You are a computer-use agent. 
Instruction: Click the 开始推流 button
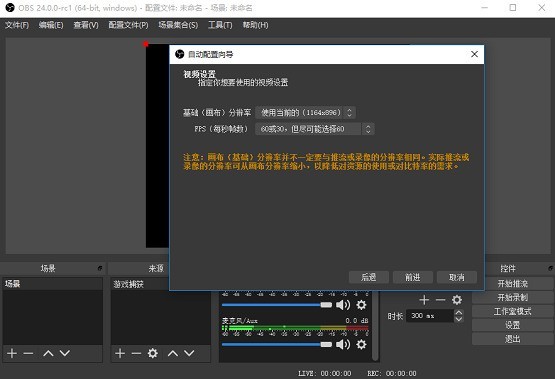[513, 283]
